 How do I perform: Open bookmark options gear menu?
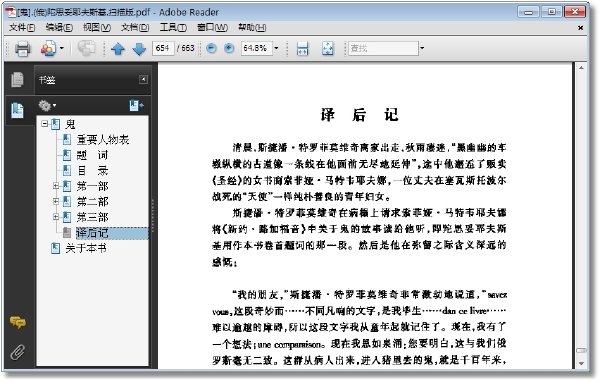click(47, 105)
